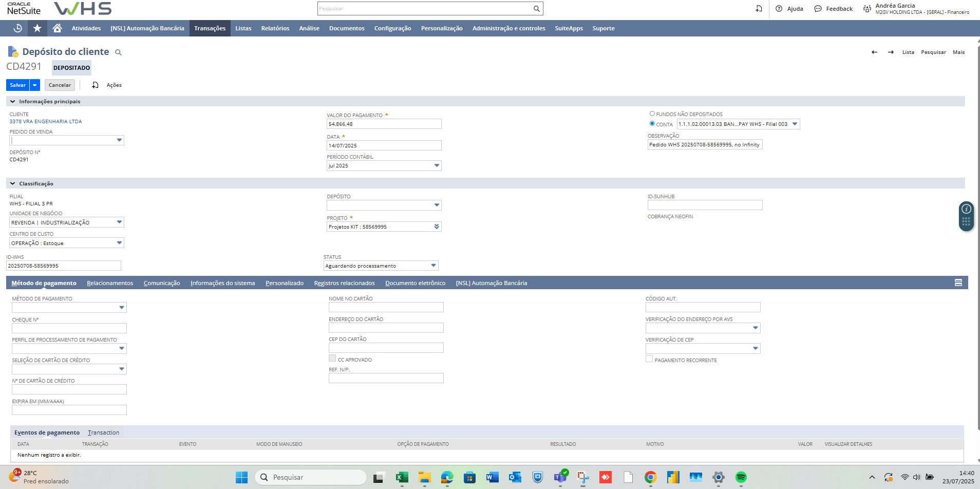This screenshot has width=980, height=489.
Task: Click the Valor do pagamento input field
Action: 384,124
